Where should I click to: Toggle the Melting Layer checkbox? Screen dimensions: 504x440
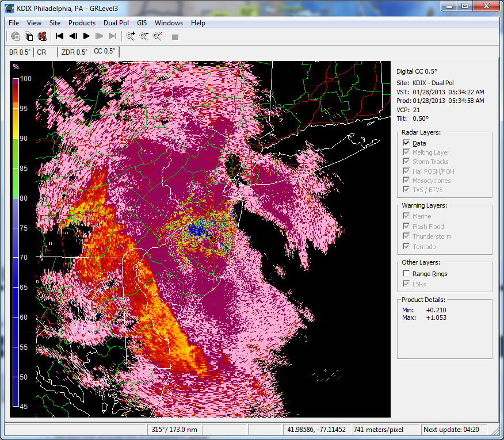point(406,152)
